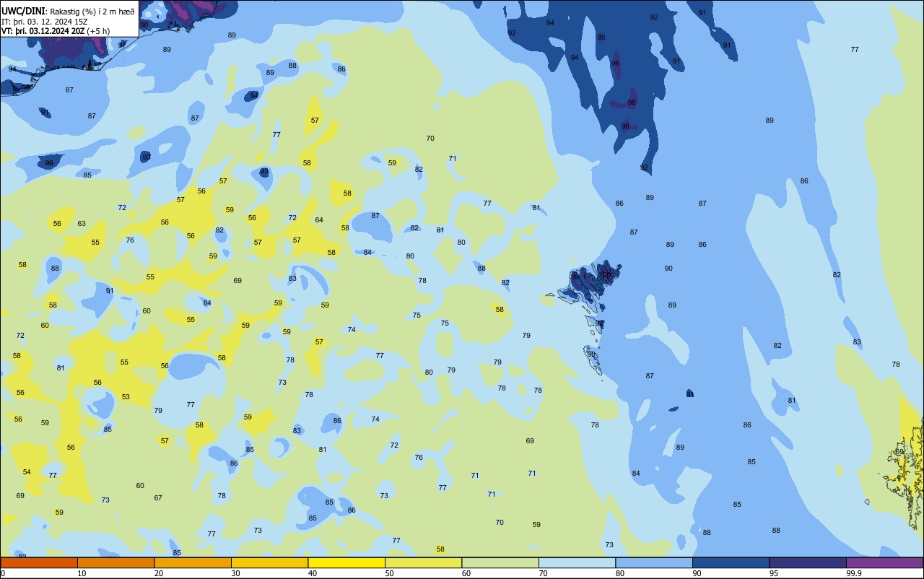Click the 'IT: þri. 03. 12. 2024 15Z' line
Screen dimensions: 924x579
pos(44,22)
